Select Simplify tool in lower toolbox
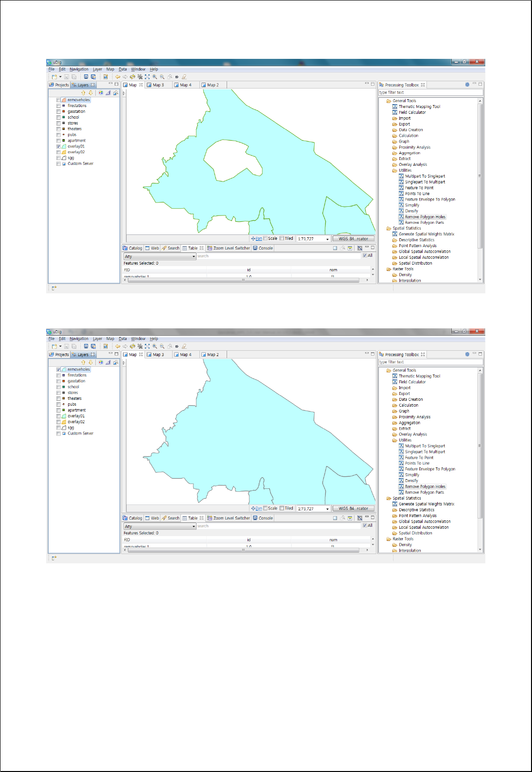 (412, 475)
